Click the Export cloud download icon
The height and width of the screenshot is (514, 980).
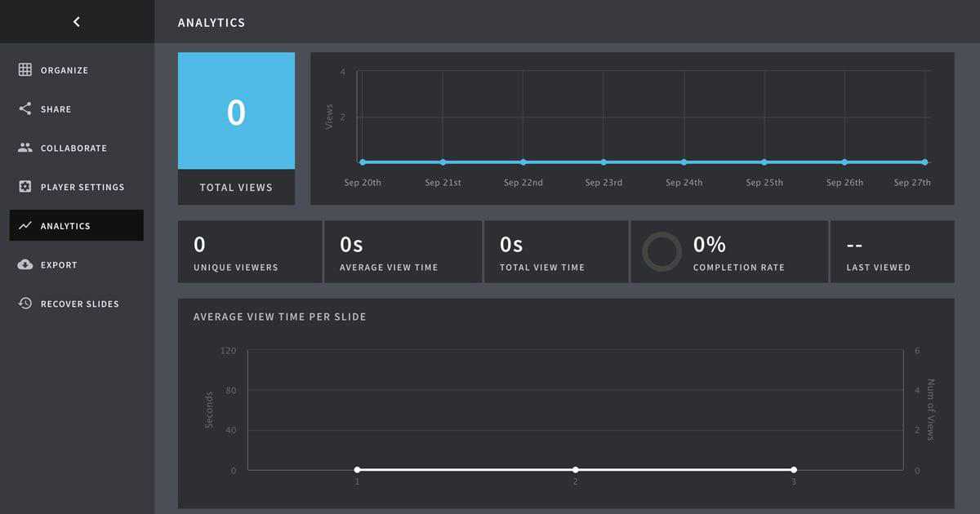[25, 264]
